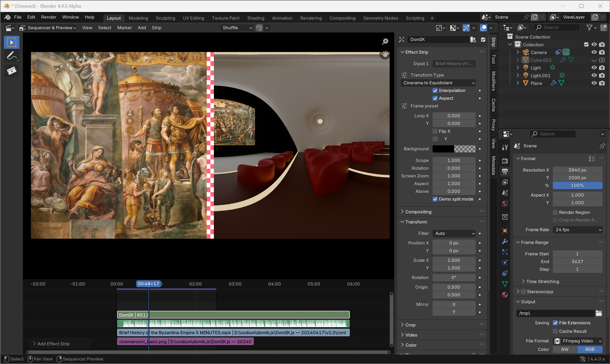This screenshot has height=364, width=610.
Task: Select the Annotate tool
Action: click(12, 56)
